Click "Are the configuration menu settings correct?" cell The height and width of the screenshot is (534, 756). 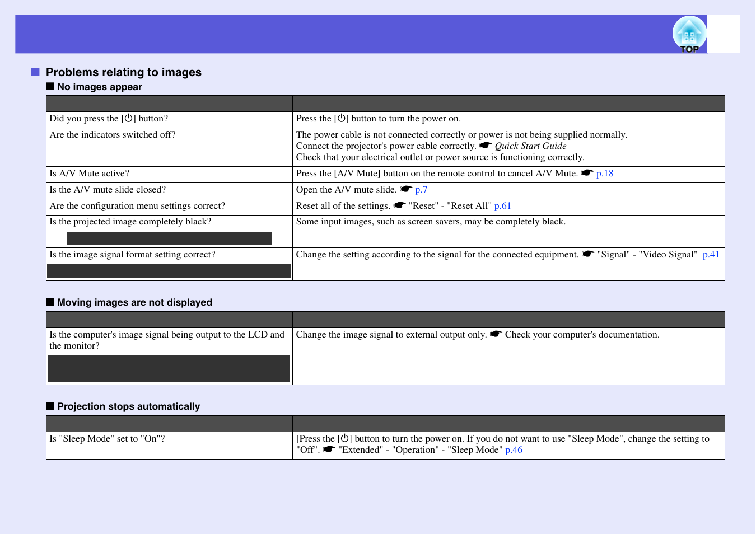click(x=169, y=207)
